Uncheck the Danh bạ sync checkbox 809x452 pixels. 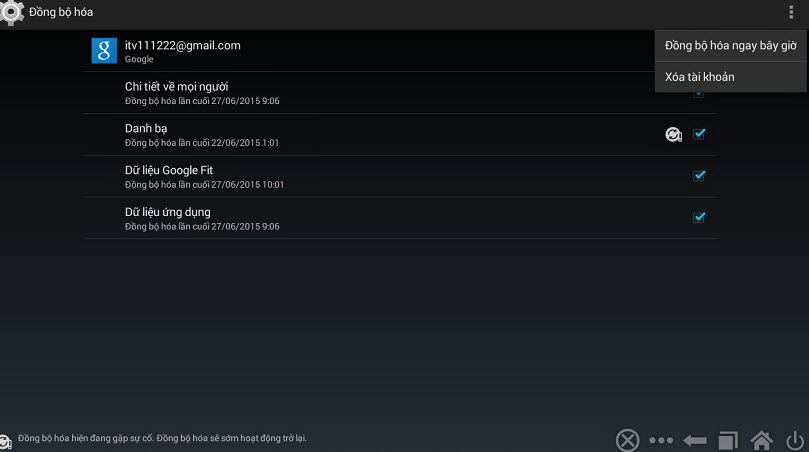coord(699,134)
